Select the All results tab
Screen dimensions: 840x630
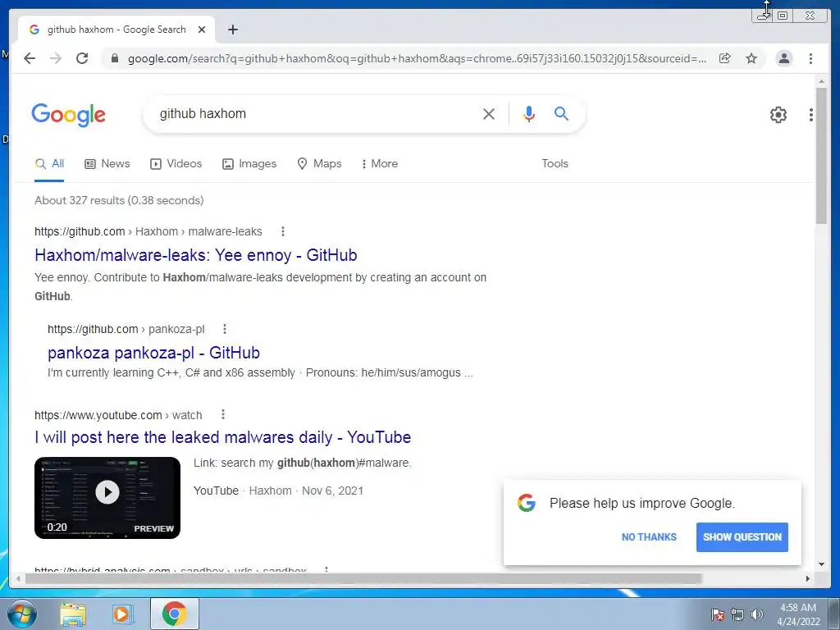coord(49,164)
